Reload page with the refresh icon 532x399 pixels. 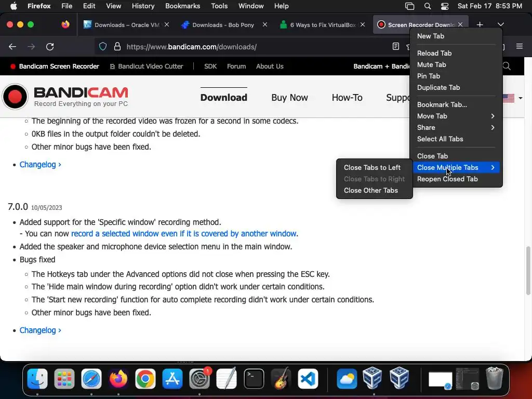pos(50,47)
